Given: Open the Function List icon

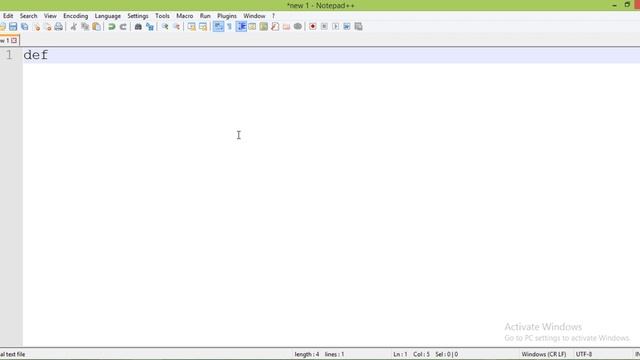Looking at the screenshot, I should pos(275,27).
